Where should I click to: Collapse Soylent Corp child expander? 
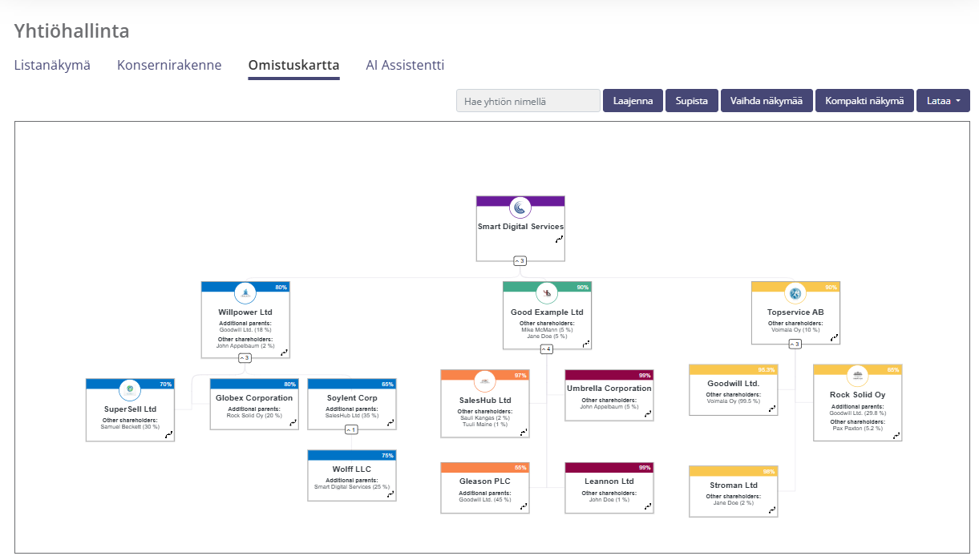pos(351,429)
